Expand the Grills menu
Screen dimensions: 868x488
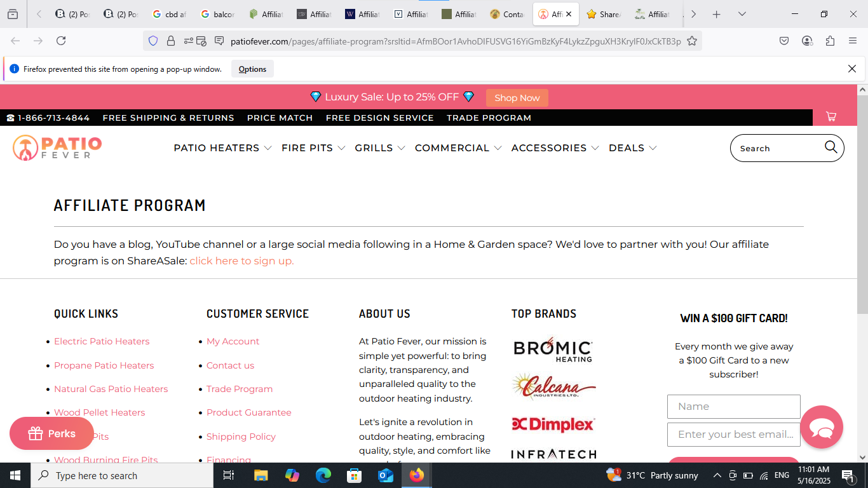pyautogui.click(x=380, y=148)
